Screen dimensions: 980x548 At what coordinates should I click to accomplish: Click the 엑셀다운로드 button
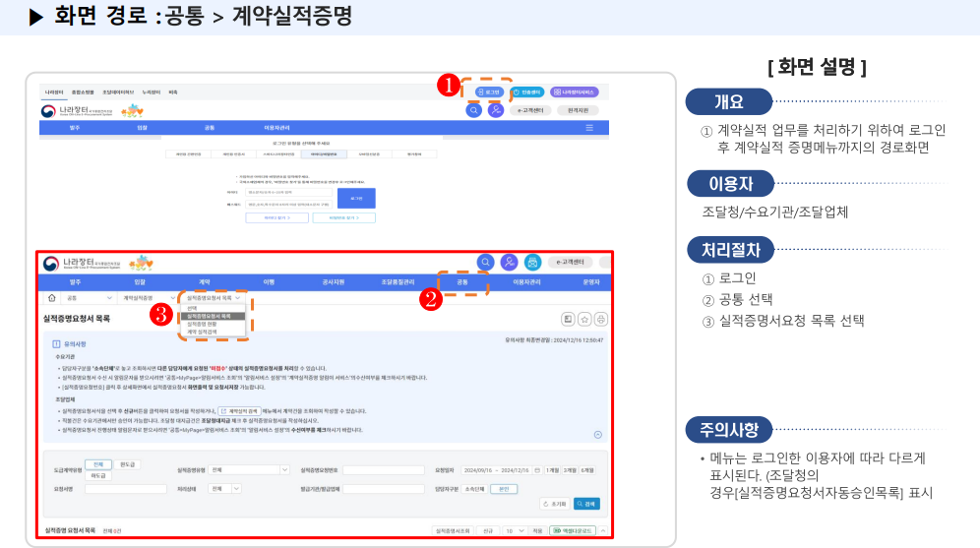click(573, 530)
